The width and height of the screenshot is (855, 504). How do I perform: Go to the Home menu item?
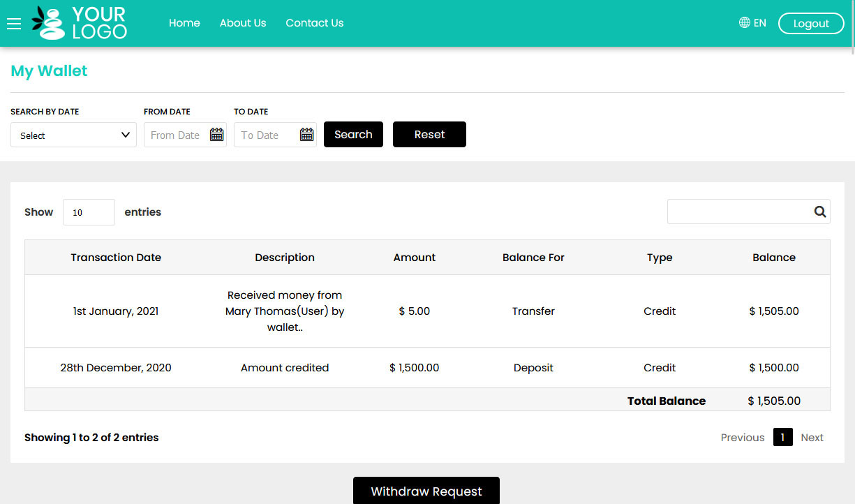184,23
